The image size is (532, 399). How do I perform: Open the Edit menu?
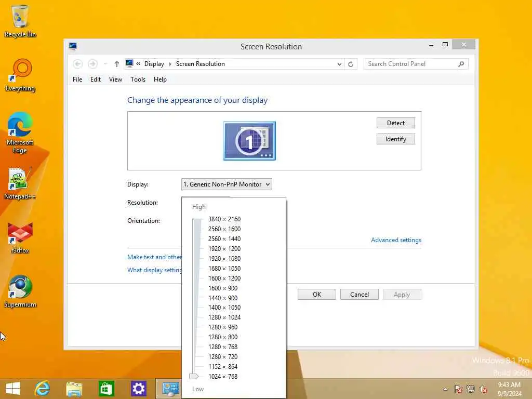(96, 79)
